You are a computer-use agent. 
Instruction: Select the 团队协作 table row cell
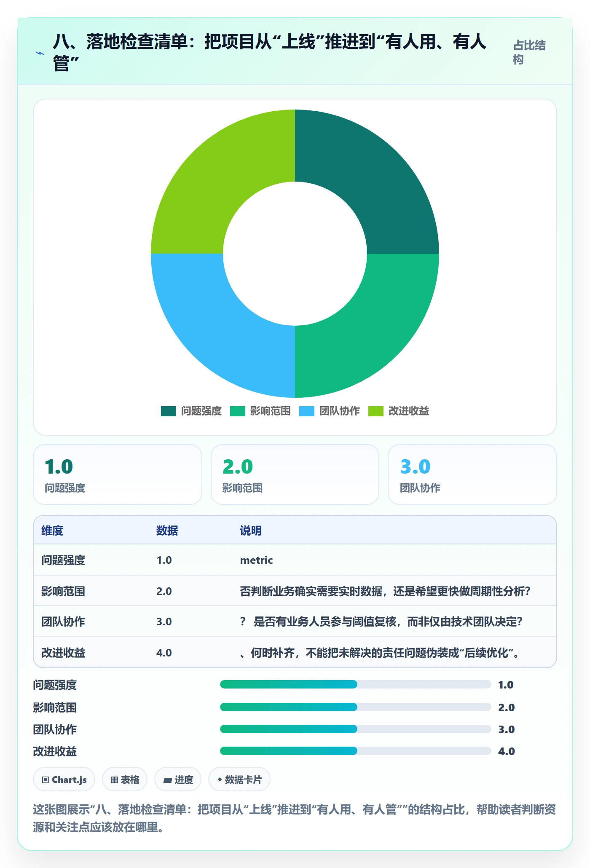[63, 622]
